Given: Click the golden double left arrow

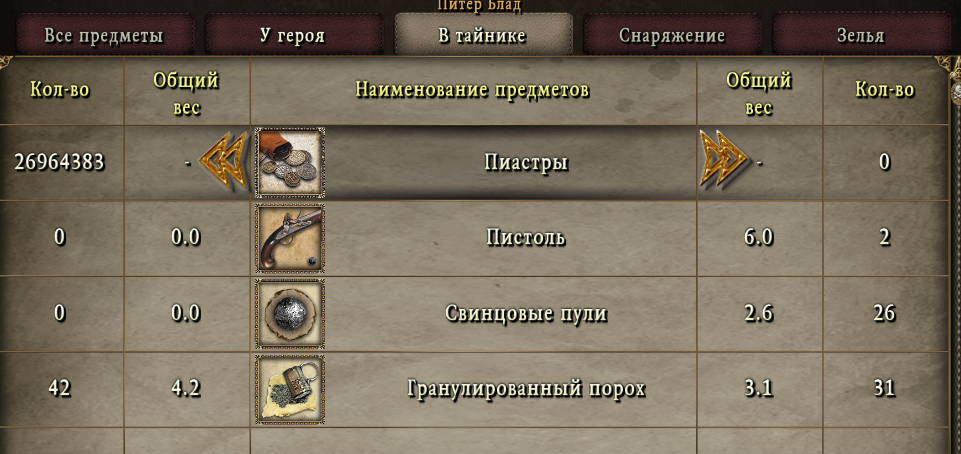Looking at the screenshot, I should tap(222, 161).
